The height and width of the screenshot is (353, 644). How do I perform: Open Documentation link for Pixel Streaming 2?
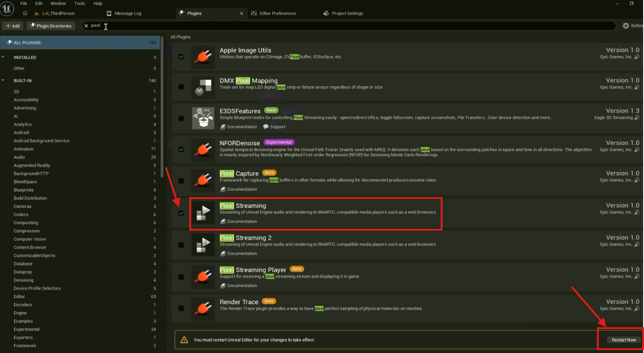tap(239, 253)
